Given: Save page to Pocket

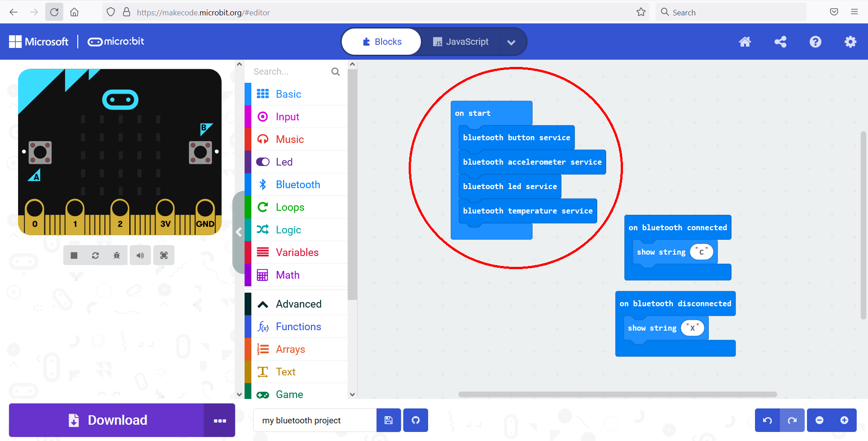Looking at the screenshot, I should (834, 12).
